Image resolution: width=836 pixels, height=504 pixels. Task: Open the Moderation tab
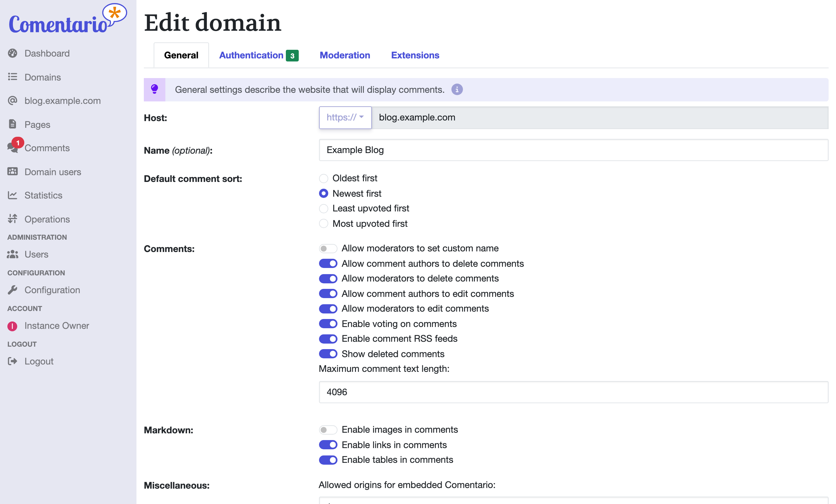345,55
